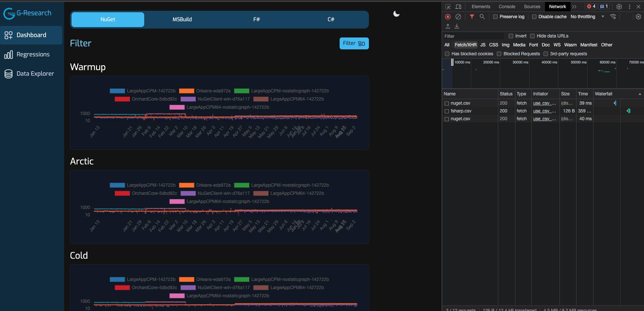Open network conditions wifi icon
The height and width of the screenshot is (311, 644).
coord(613,17)
